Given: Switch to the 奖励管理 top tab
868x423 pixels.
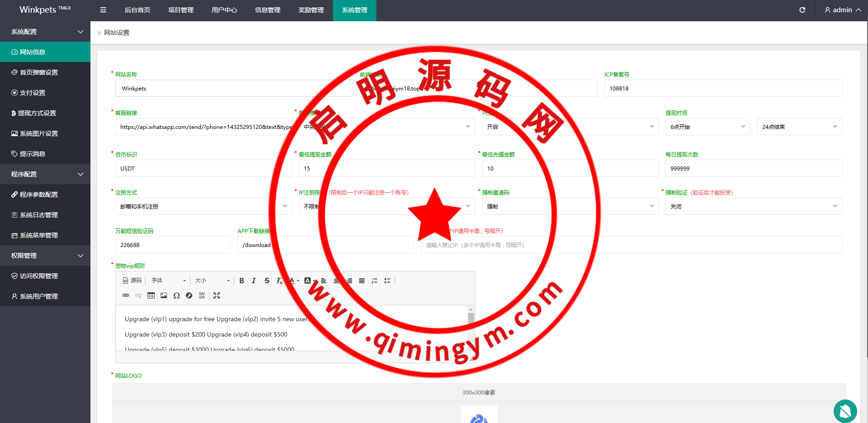Looking at the screenshot, I should [x=311, y=10].
